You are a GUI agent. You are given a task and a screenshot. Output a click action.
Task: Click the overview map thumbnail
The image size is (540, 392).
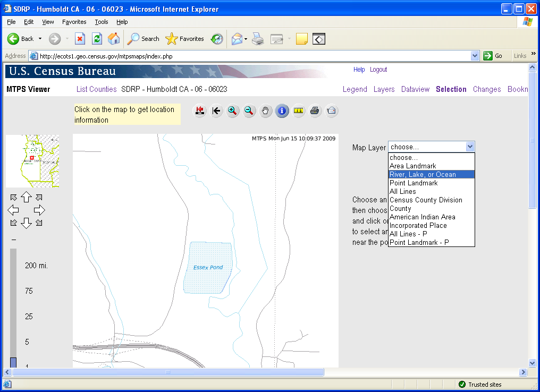coord(32,161)
